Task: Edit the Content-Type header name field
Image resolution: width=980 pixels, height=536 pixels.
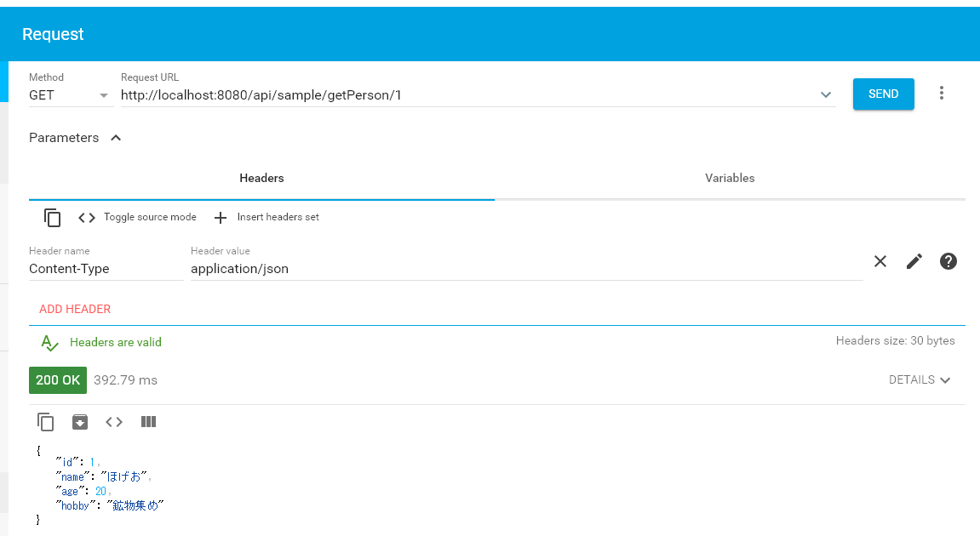Action: point(106,269)
